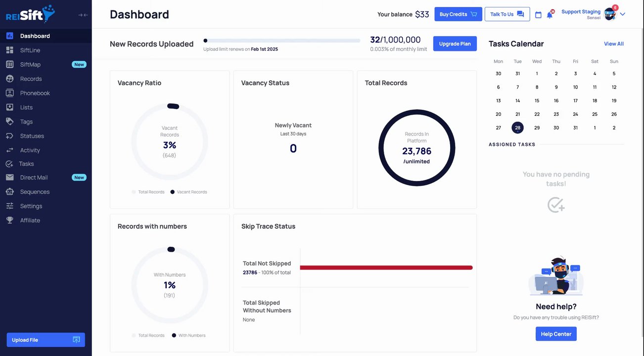Click the help assistant illustration
The image size is (644, 356).
pyautogui.click(x=556, y=276)
